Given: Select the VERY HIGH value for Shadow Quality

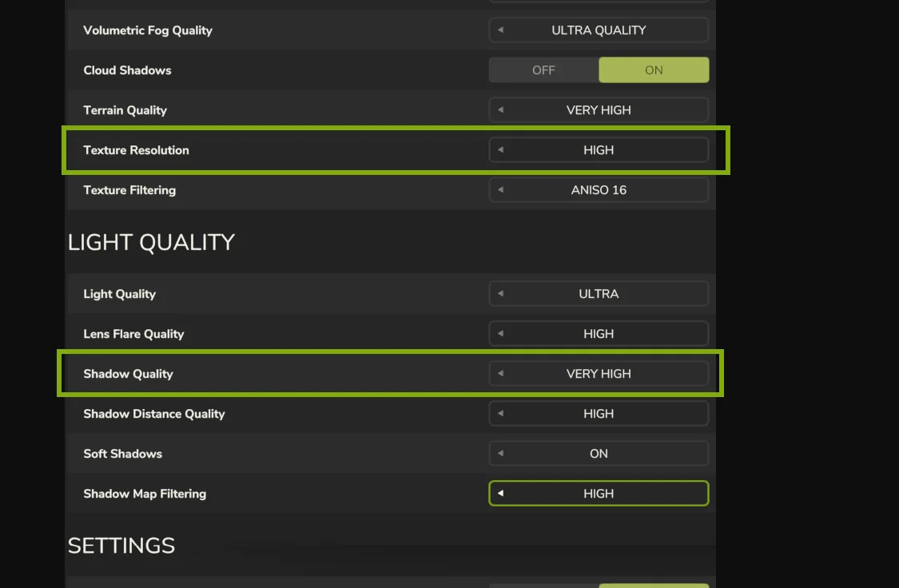Looking at the screenshot, I should pos(599,374).
